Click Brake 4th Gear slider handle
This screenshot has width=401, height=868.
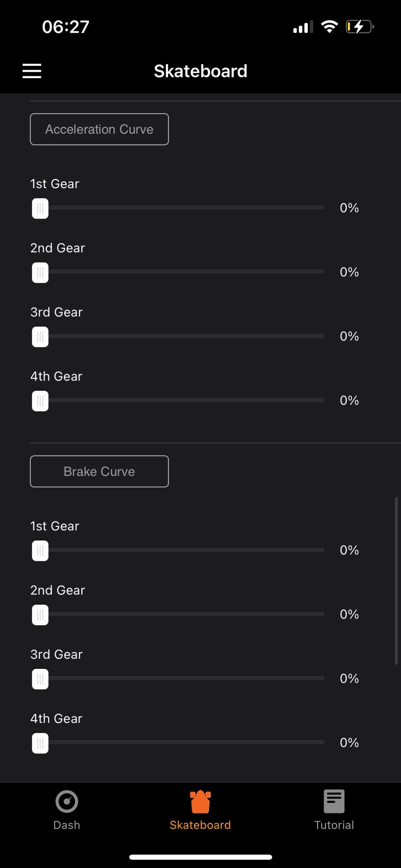[x=40, y=743]
